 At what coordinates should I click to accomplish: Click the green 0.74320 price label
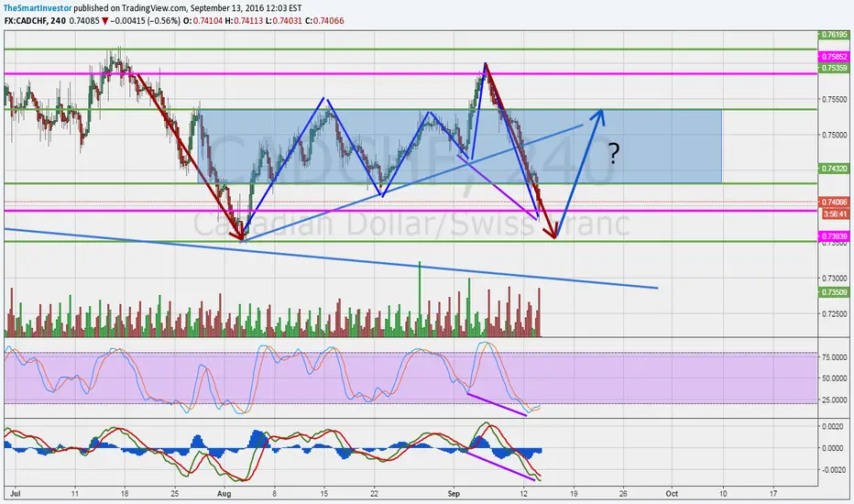835,169
